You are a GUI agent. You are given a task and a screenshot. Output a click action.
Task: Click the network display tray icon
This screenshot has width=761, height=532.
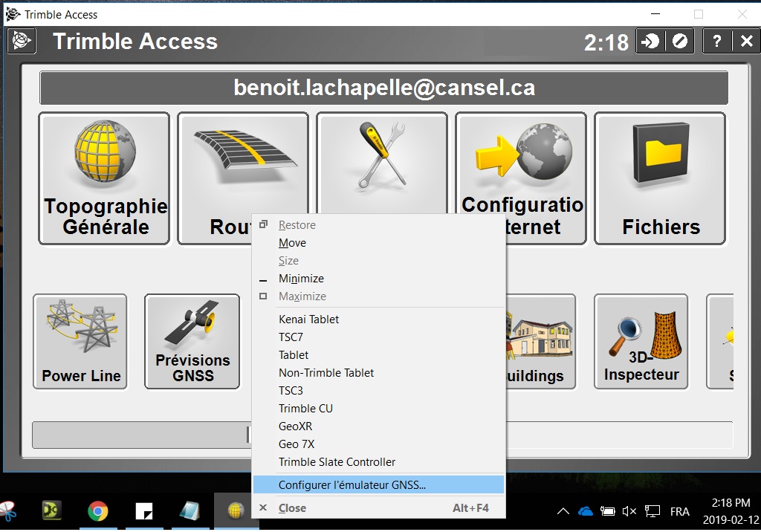pos(652,511)
